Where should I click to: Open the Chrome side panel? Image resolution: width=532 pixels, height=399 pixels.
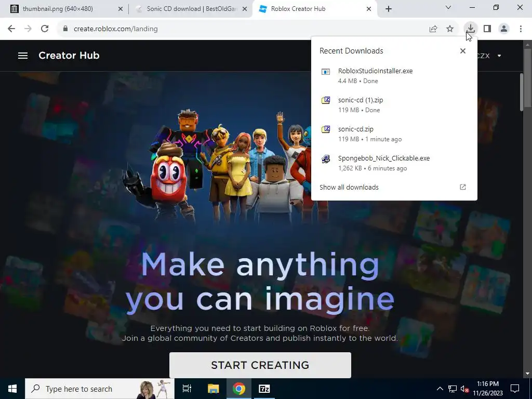pos(487,29)
